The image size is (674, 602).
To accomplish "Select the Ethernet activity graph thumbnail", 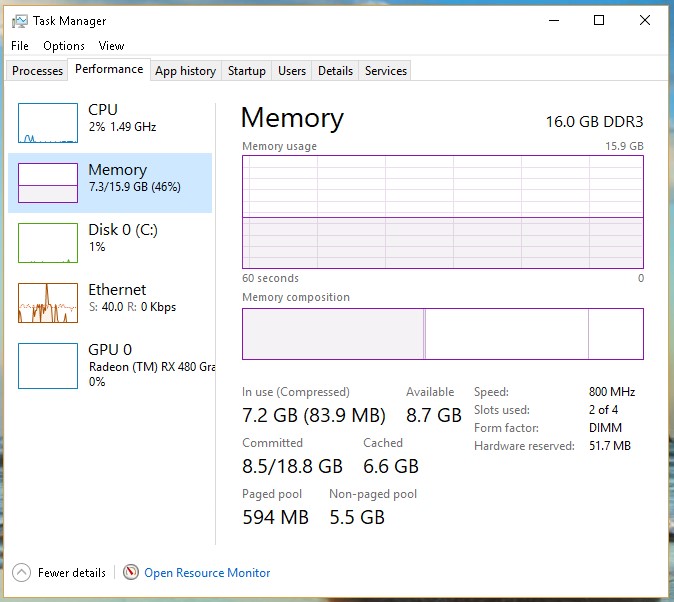I will (48, 303).
